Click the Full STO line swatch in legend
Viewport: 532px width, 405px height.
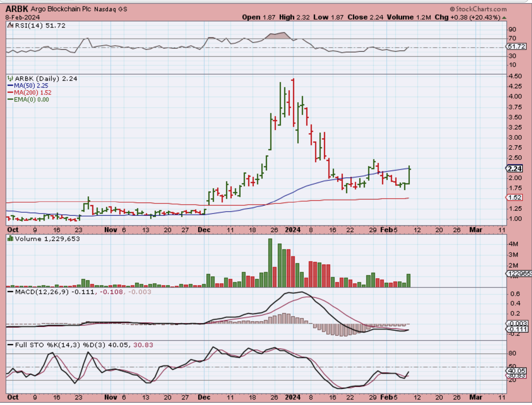click(10, 345)
